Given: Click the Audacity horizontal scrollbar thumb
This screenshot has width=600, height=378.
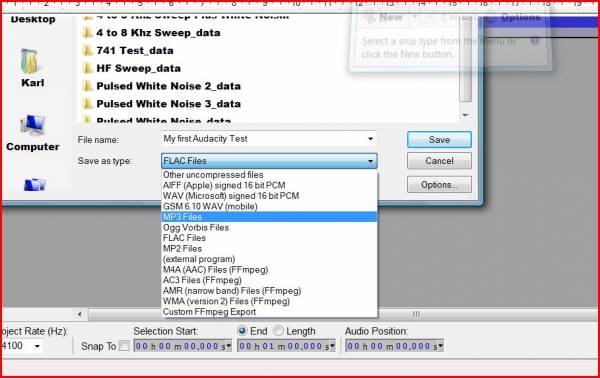Looking at the screenshot, I should click(417, 314).
